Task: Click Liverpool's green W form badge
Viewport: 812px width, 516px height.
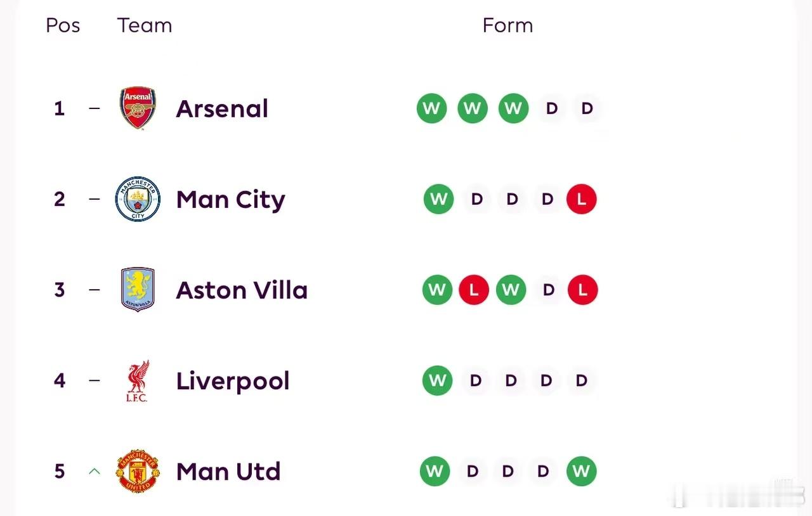Action: coord(437,380)
